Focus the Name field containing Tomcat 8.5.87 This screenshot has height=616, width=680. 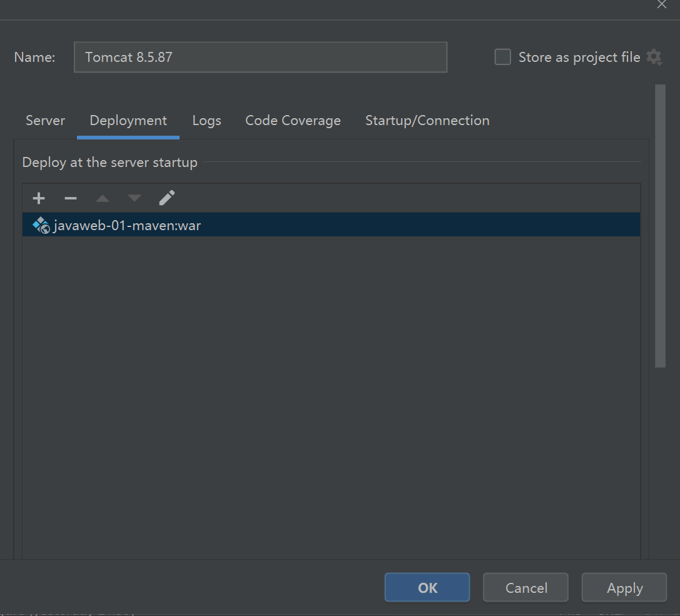261,57
